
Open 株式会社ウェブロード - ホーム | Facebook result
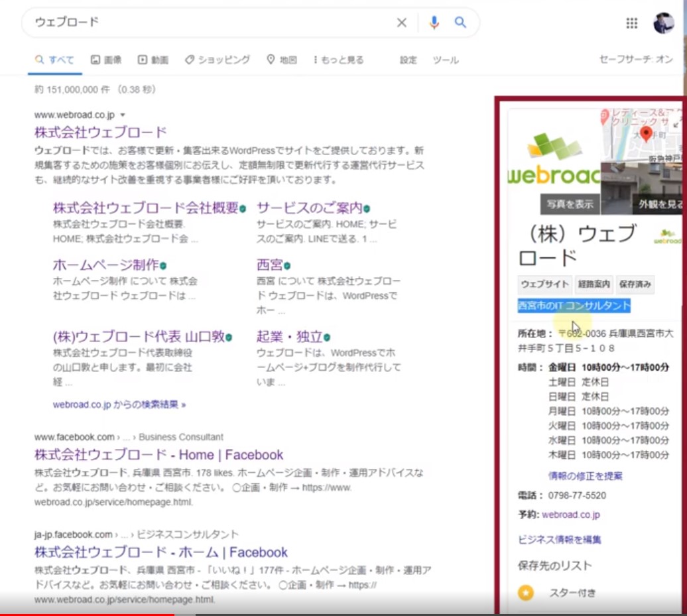pos(160,552)
